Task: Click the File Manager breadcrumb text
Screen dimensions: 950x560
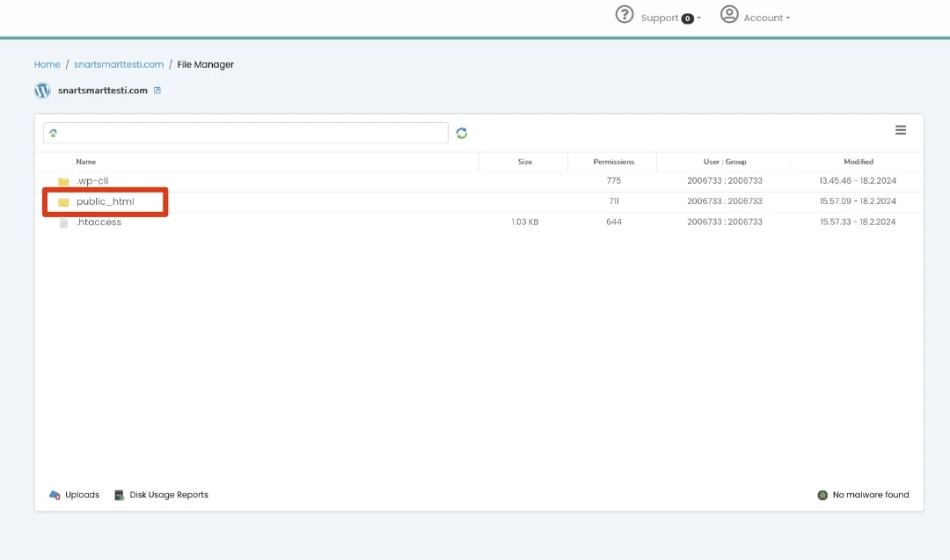Action: coord(205,64)
